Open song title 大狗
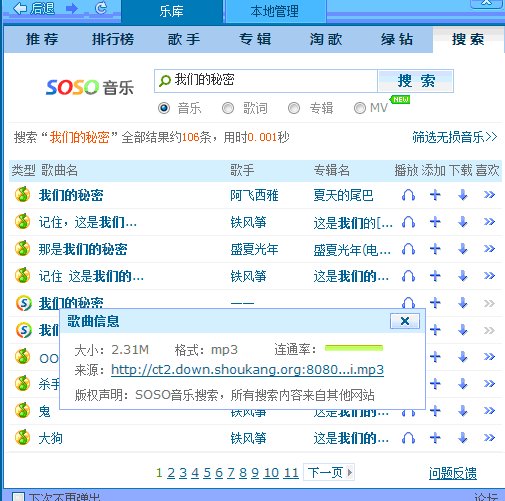The width and height of the screenshot is (505, 501). (51, 438)
